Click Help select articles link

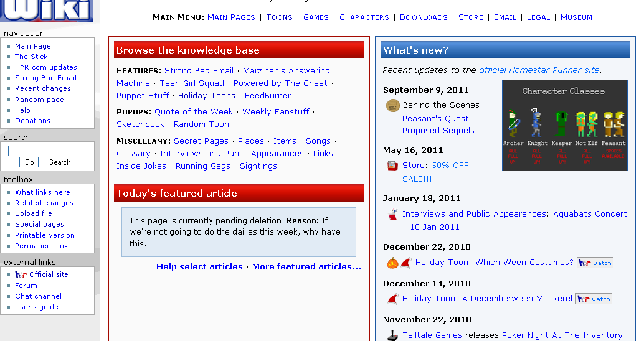click(x=199, y=267)
